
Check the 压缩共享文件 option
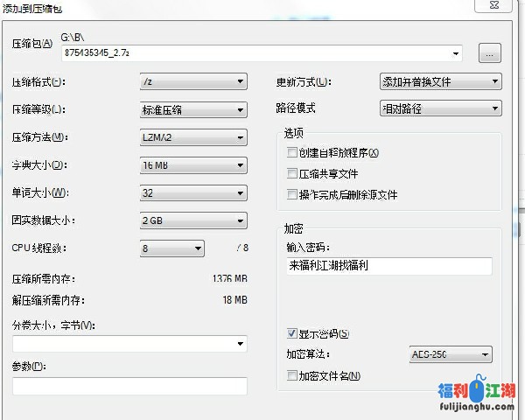[292, 174]
